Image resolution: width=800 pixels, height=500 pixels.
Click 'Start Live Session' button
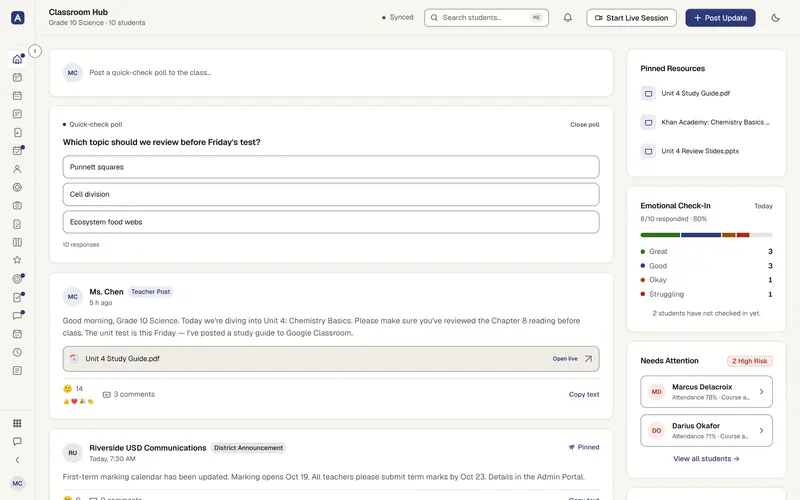[631, 18]
